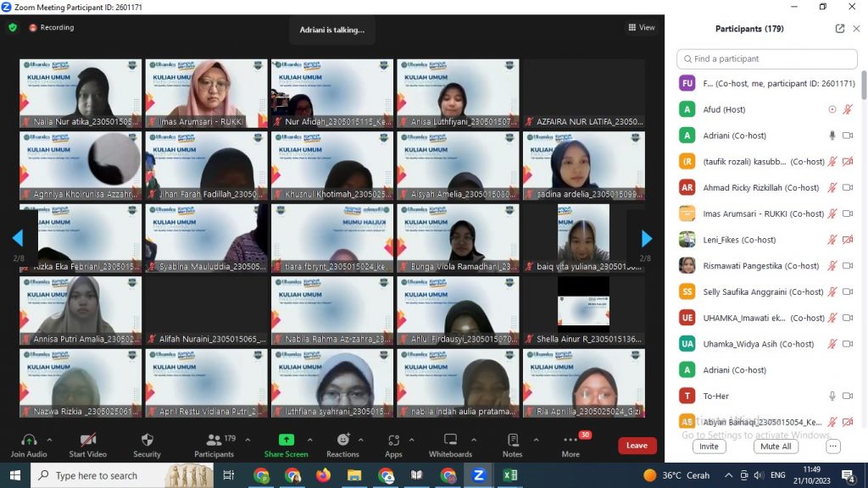
Task: Expand the arrow next to Join Audio
Action: point(49,440)
